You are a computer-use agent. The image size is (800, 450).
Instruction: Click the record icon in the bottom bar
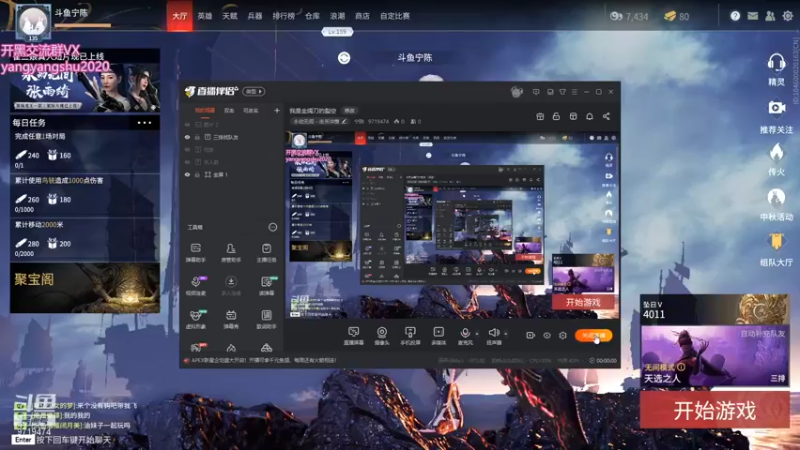pos(530,335)
